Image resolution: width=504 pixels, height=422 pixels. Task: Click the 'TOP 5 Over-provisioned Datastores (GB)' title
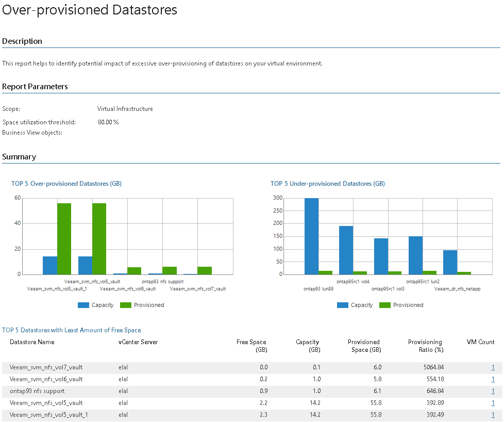pyautogui.click(x=66, y=184)
